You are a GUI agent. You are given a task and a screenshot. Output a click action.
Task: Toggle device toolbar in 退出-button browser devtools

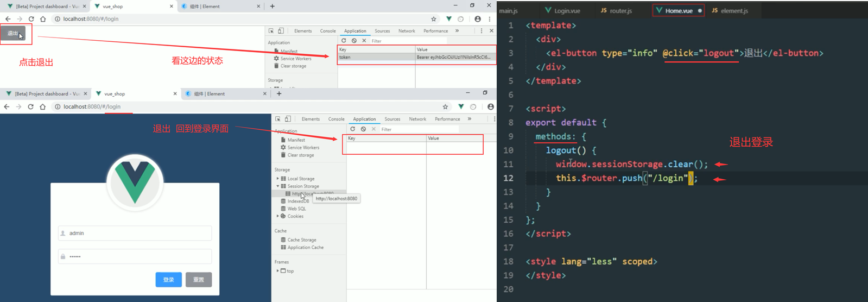click(281, 31)
